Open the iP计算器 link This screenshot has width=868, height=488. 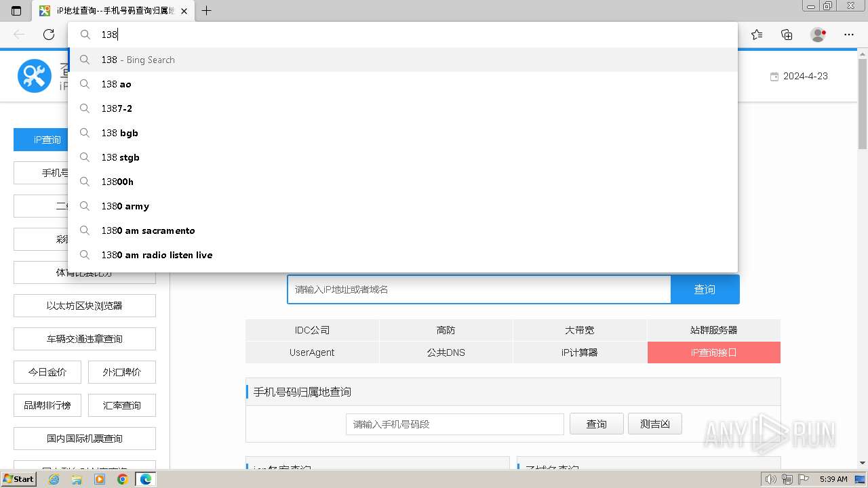coord(580,352)
